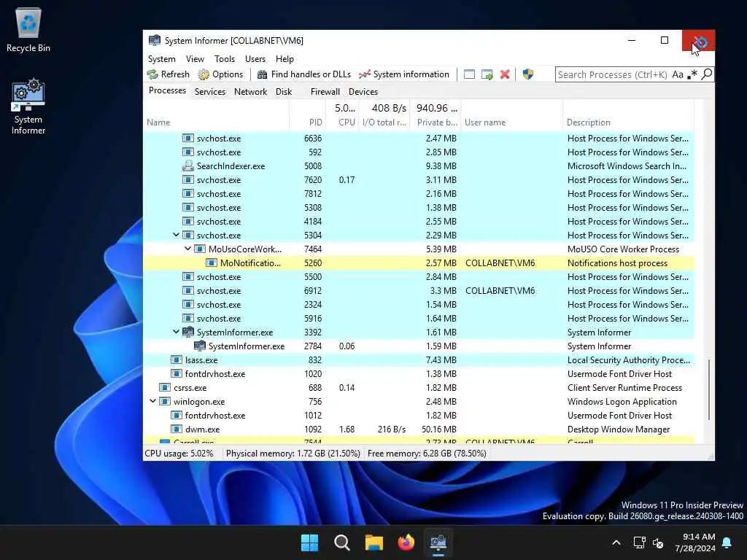
Task: Select System Informer desktop shortcut
Action: [x=28, y=107]
